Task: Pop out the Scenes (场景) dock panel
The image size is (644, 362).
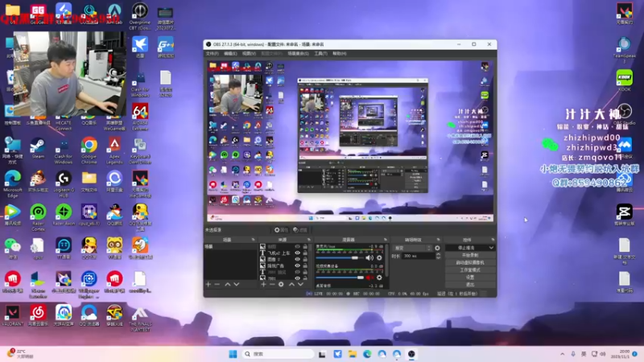Action: click(253, 239)
